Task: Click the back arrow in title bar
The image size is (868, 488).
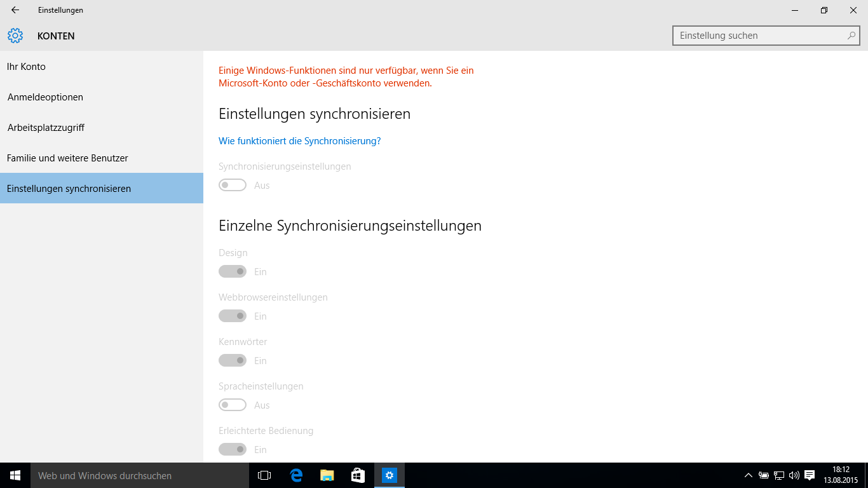Action: tap(15, 10)
